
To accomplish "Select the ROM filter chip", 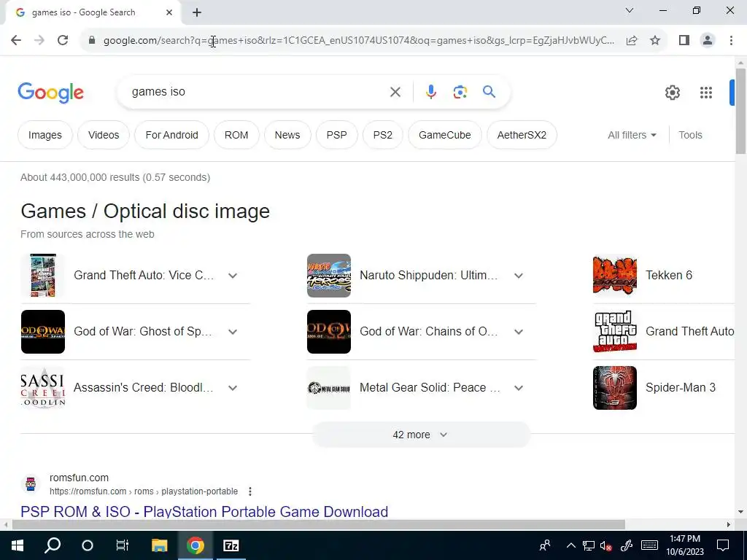I will [x=236, y=135].
